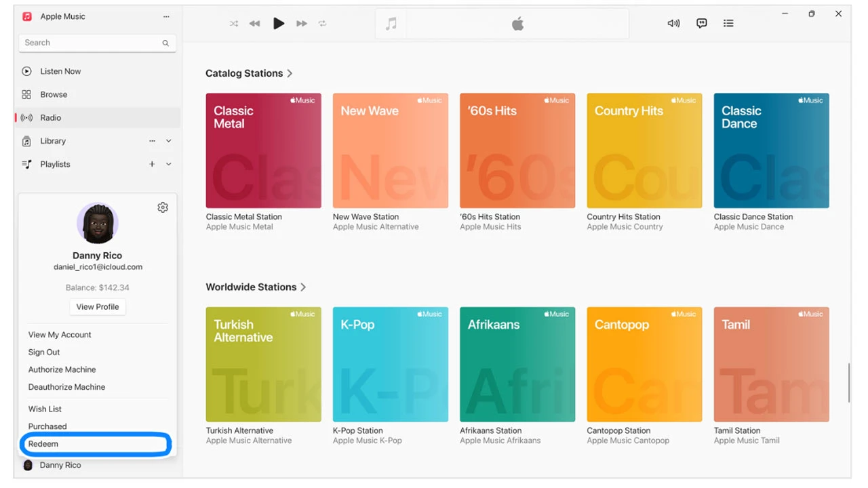Click the View Profile button

98,307
